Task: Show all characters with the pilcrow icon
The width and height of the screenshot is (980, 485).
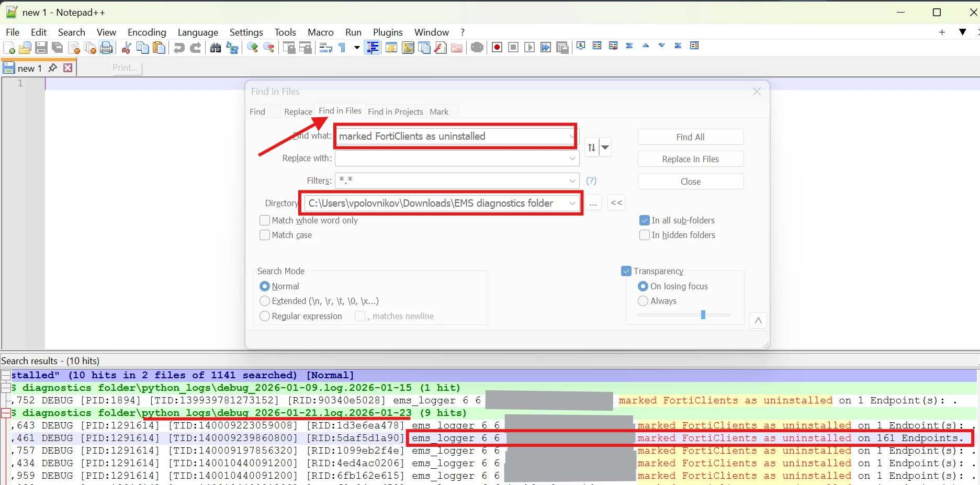Action: pos(342,48)
